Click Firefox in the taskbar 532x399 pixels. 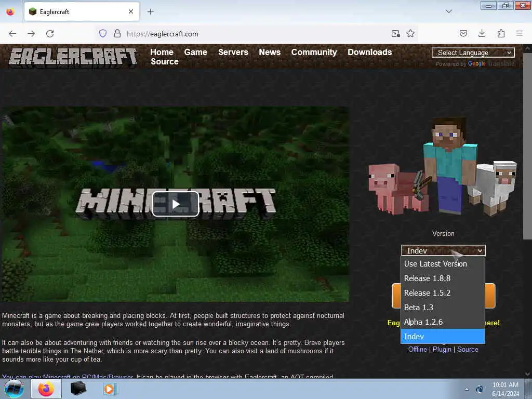[x=46, y=389]
